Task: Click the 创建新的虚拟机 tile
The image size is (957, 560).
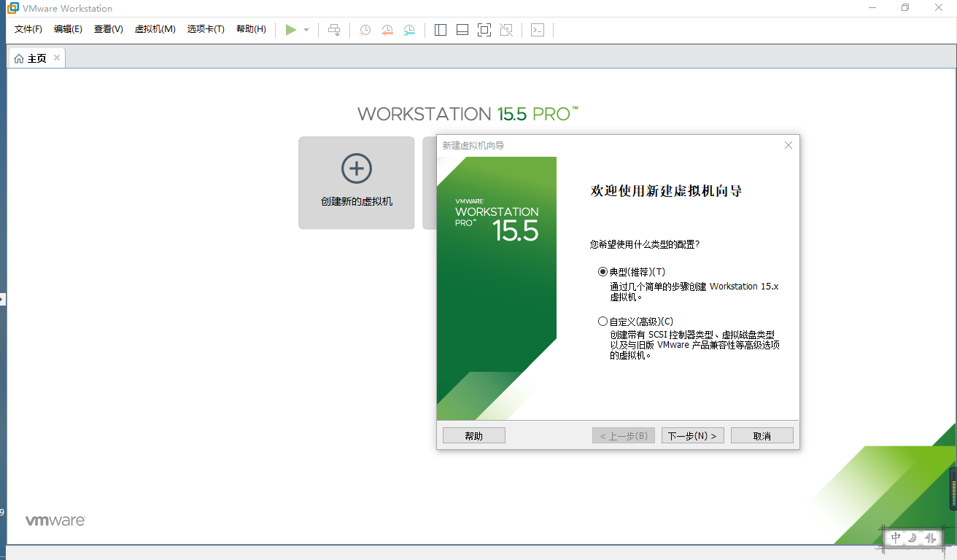Action: [357, 183]
